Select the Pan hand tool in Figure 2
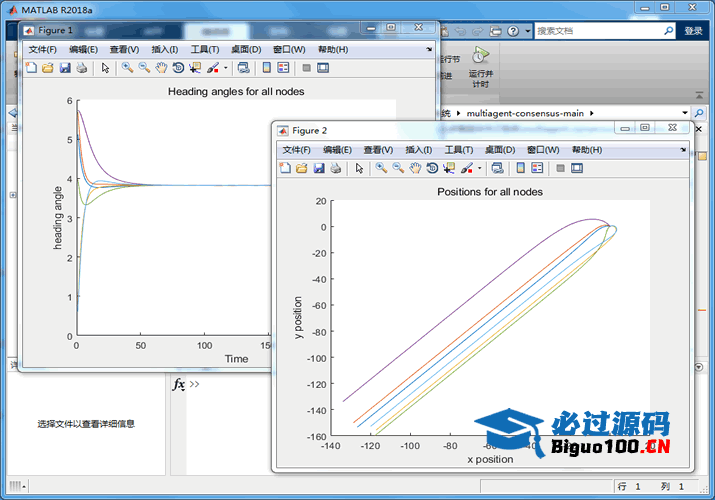This screenshot has height=500, width=715. pos(415,168)
